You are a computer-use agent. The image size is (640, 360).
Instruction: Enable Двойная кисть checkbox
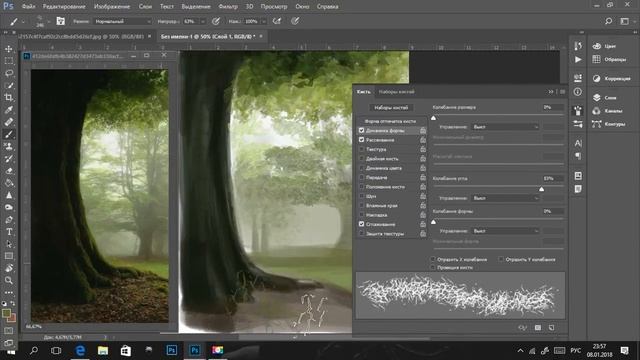[x=362, y=159]
